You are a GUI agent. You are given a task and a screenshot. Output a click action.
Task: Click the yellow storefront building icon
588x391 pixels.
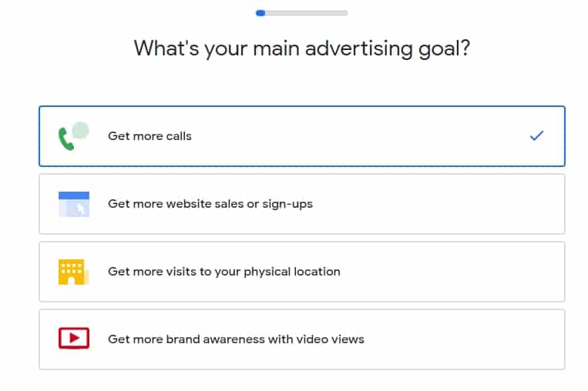click(x=71, y=272)
